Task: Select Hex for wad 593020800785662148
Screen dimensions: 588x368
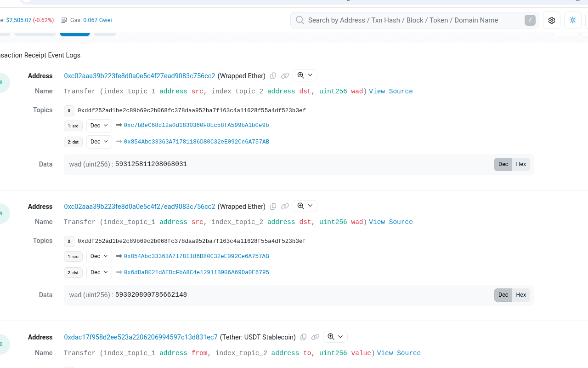Action: [521, 295]
